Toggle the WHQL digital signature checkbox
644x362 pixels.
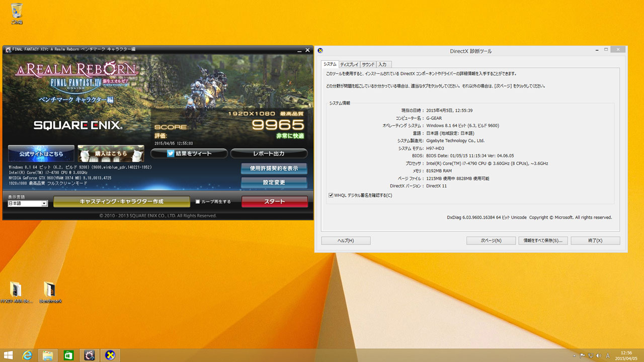point(331,195)
